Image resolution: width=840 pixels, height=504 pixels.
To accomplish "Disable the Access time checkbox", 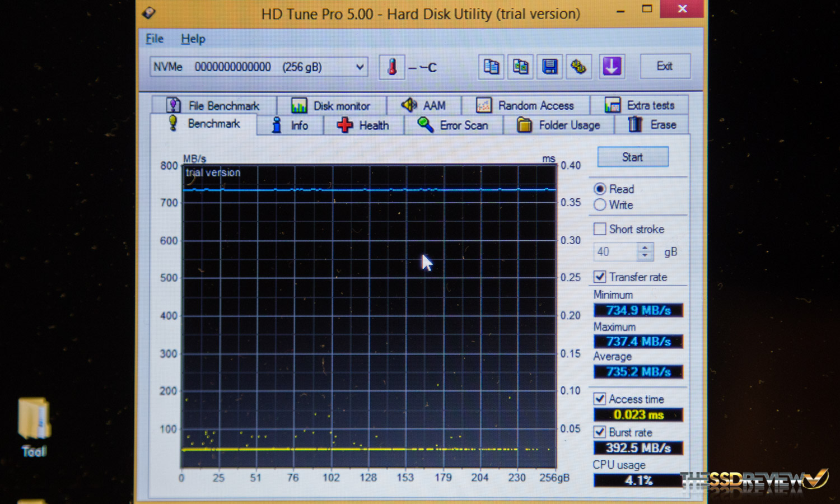I will (600, 399).
